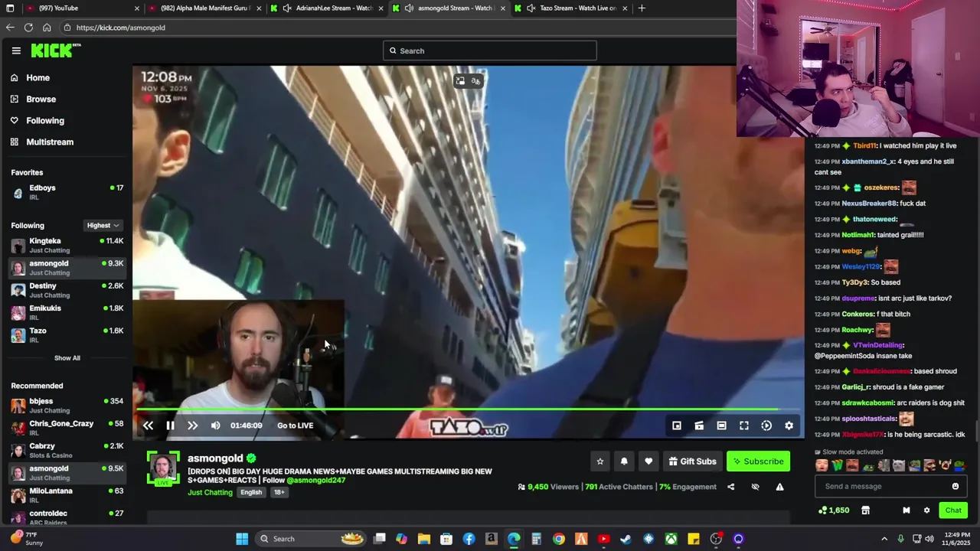The image size is (980, 551).
Task: Open chat settings gear
Action: pos(926,510)
